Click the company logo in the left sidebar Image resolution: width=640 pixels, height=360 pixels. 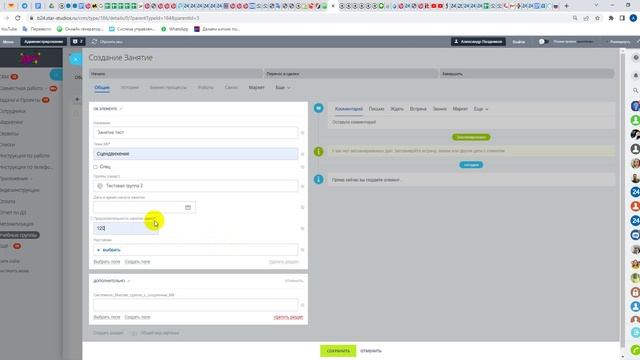coord(31,58)
